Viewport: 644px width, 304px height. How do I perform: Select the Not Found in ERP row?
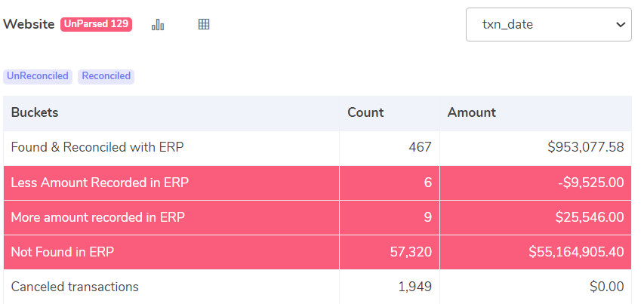(x=317, y=252)
